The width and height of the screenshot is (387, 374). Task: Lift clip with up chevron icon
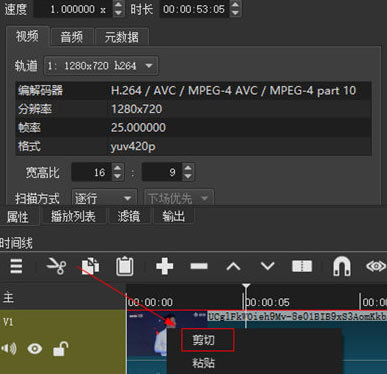(x=233, y=266)
